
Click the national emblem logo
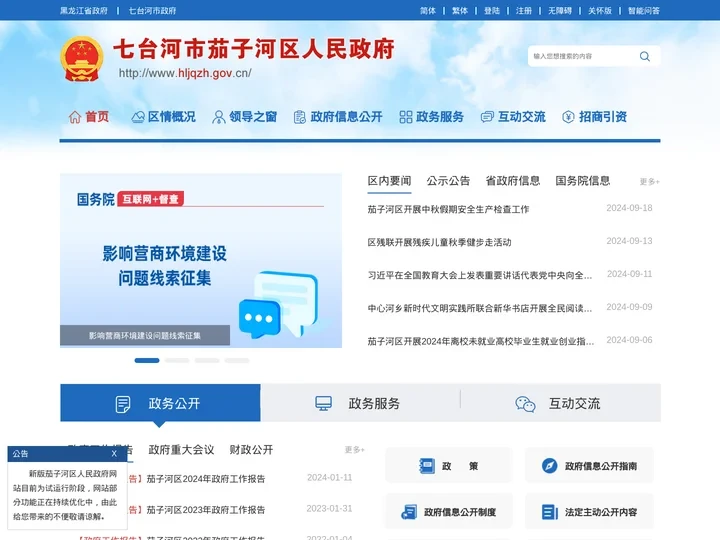click(82, 59)
